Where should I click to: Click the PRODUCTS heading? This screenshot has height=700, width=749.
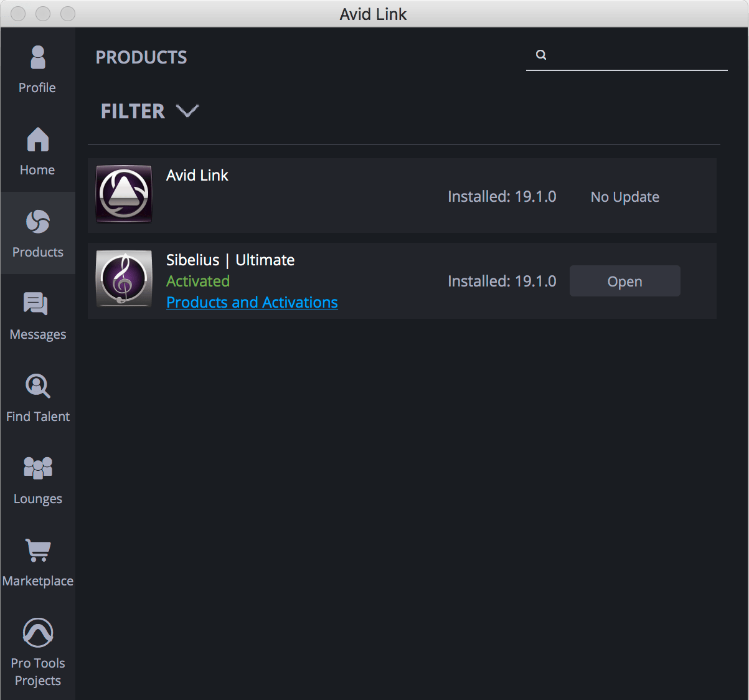click(141, 57)
